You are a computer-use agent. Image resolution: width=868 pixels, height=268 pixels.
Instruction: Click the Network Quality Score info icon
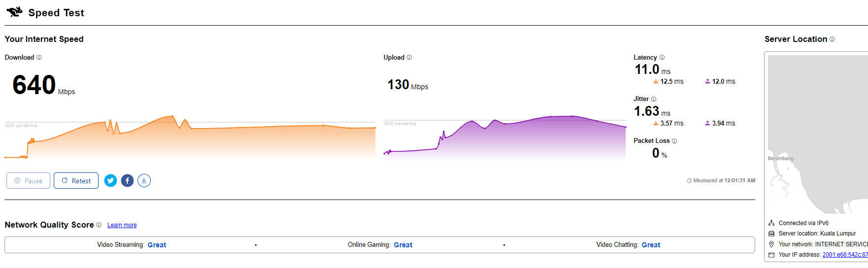pyautogui.click(x=99, y=225)
